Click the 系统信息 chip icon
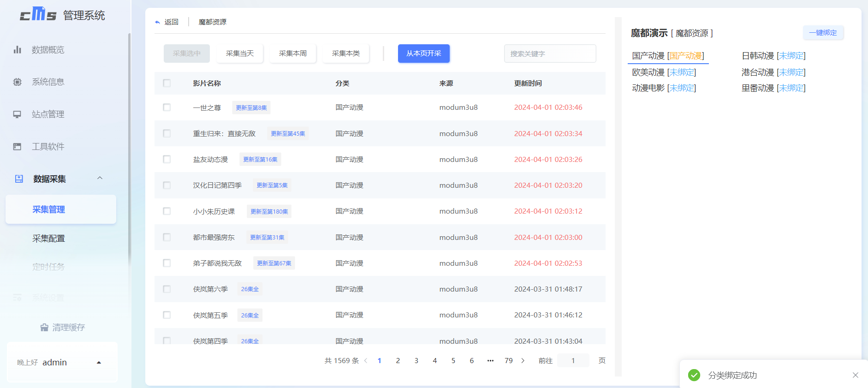Image resolution: width=868 pixels, height=388 pixels. coord(18,82)
